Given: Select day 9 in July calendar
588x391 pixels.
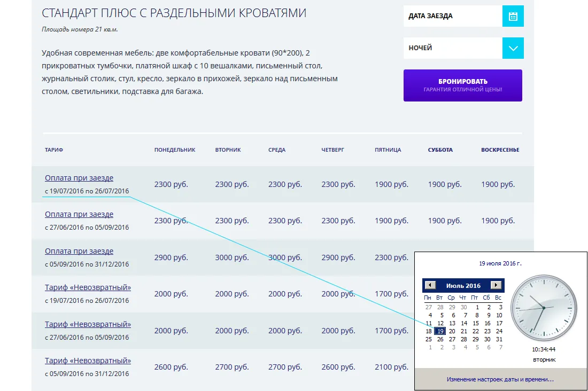Looking at the screenshot, I should [x=489, y=315].
